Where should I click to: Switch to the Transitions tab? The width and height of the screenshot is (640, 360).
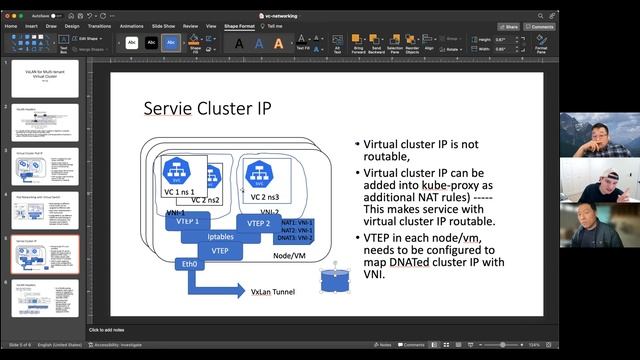point(99,26)
